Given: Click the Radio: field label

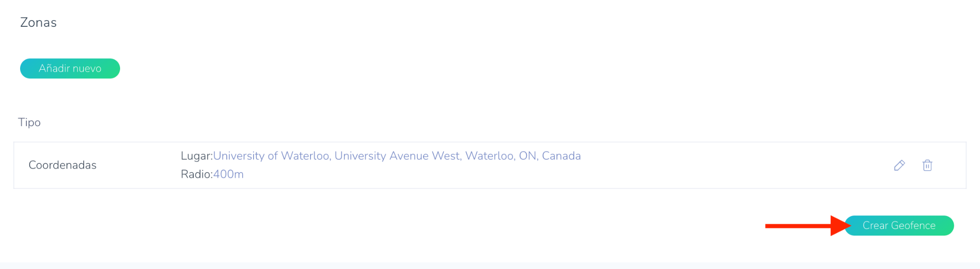Looking at the screenshot, I should 196,174.
